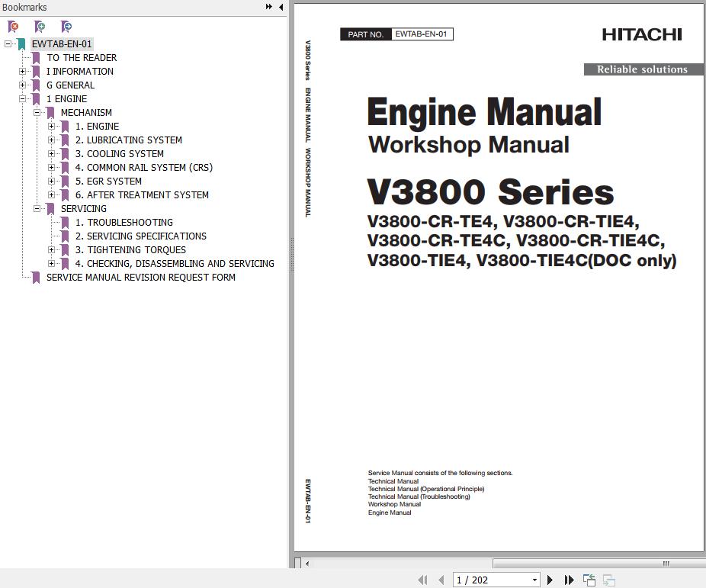Collapse the EWTAB-EN-01 root bookmark
The height and width of the screenshot is (588, 706).
pyautogui.click(x=8, y=43)
